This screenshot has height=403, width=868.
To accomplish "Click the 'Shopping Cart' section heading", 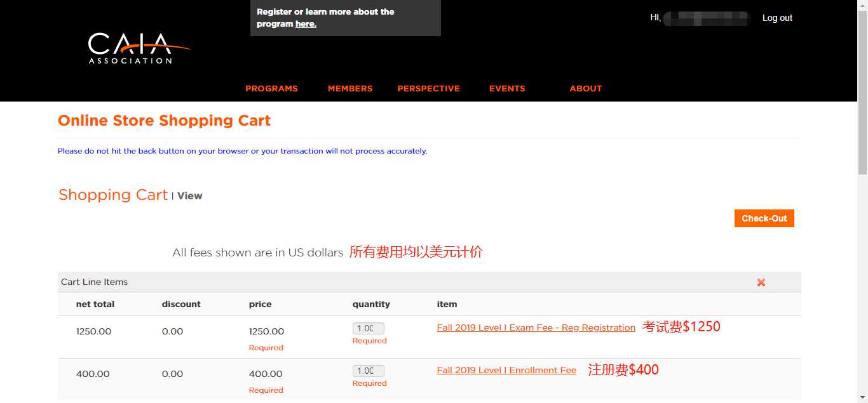I will coord(113,195).
